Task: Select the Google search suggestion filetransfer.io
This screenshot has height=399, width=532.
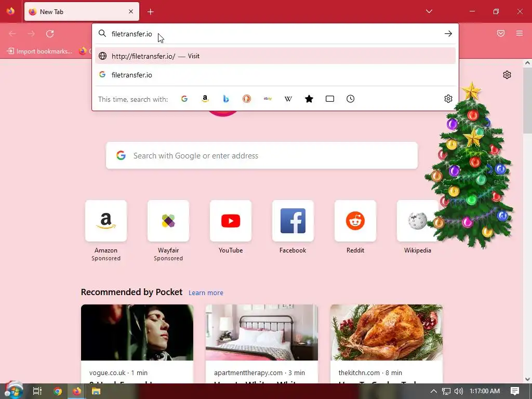Action: 275,75
